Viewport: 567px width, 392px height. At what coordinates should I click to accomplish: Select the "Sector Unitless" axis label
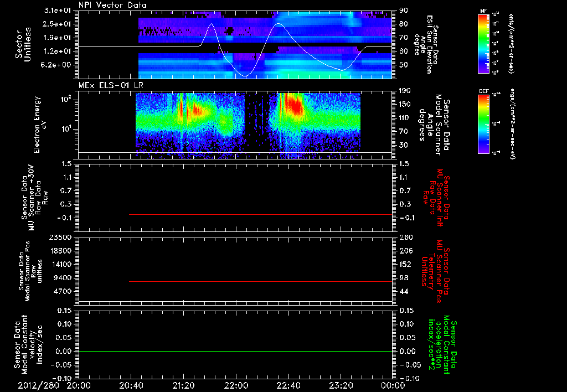[23, 44]
